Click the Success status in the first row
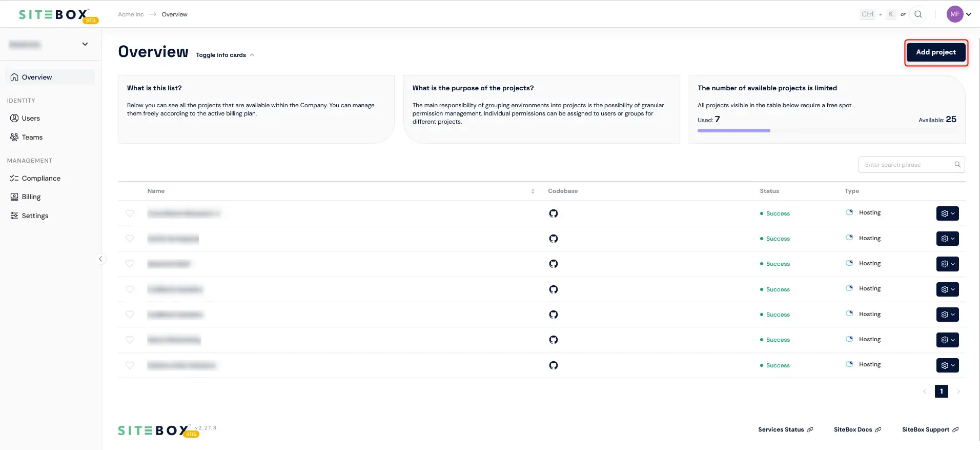 pos(775,213)
